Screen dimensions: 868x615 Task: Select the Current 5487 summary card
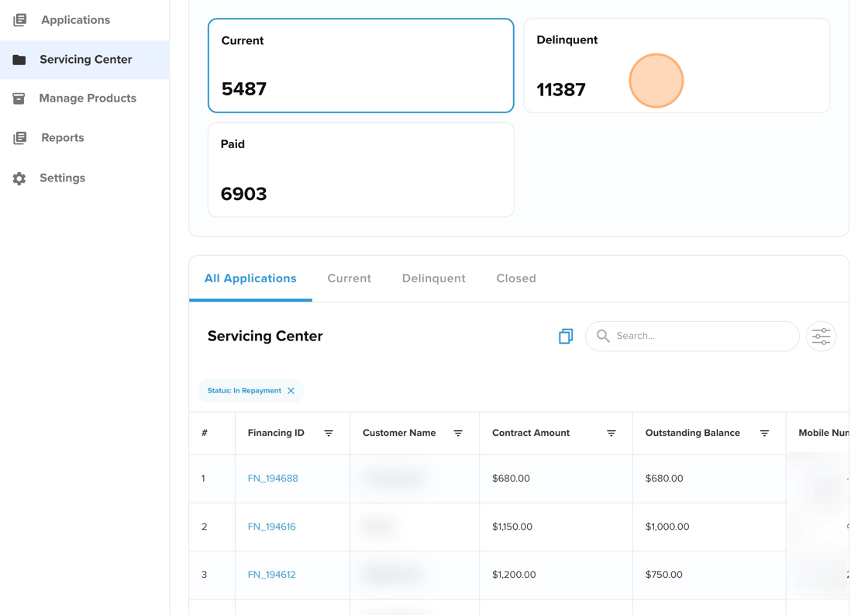(361, 65)
